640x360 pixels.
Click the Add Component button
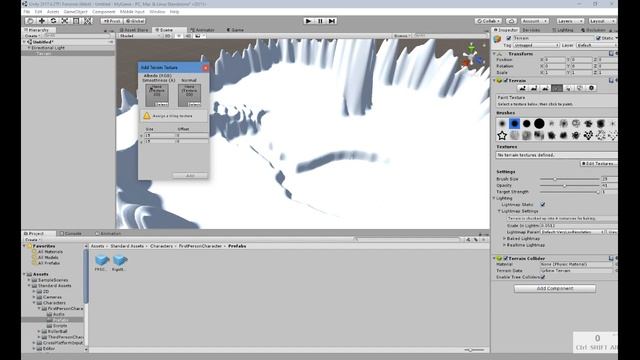click(x=555, y=289)
